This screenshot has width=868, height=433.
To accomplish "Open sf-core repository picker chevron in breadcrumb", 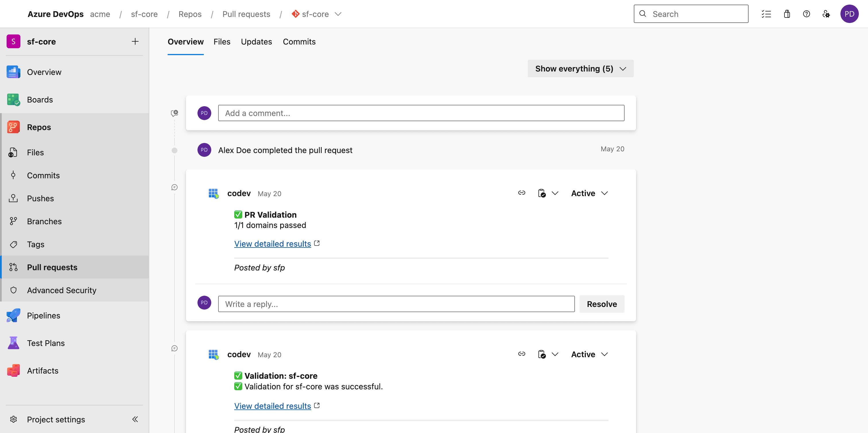I will tap(338, 14).
